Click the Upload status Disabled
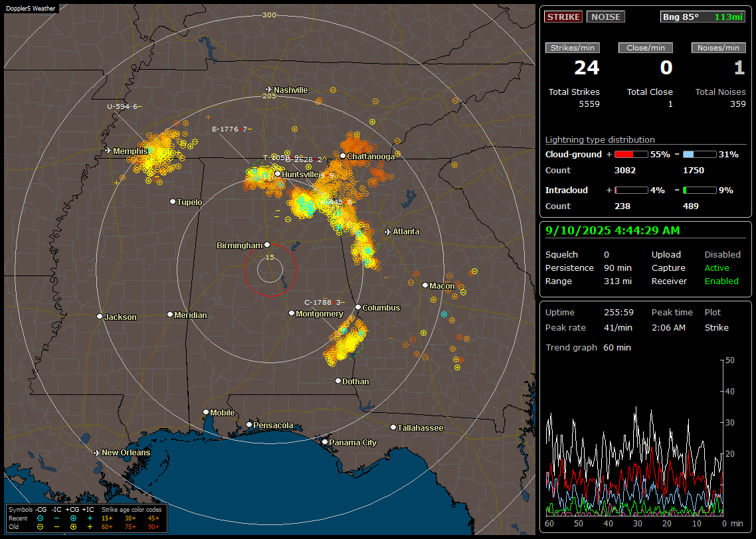Image resolution: width=756 pixels, height=539 pixels. point(722,255)
